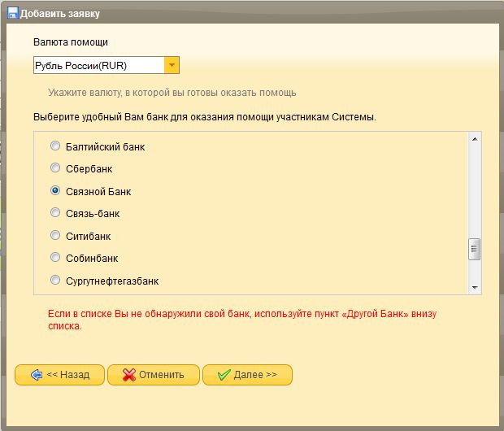Click the bank list scrollbar up arrow
This screenshot has height=431, width=504.
tap(475, 139)
